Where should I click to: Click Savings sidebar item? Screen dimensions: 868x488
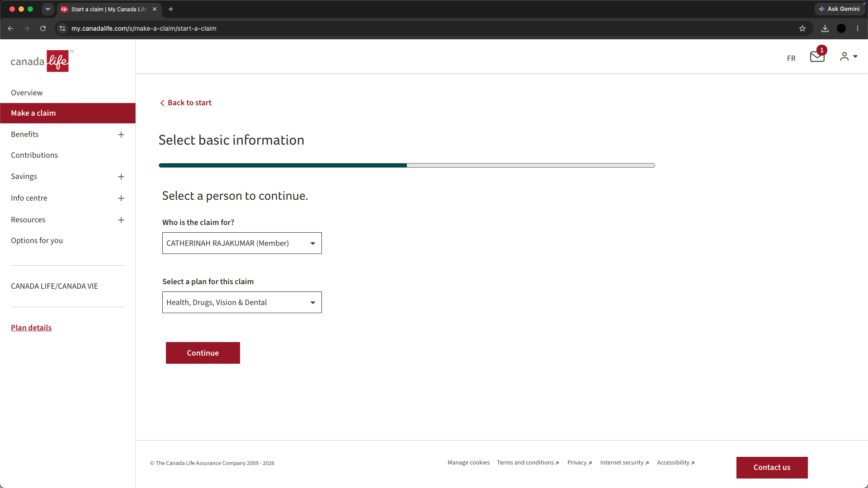24,176
